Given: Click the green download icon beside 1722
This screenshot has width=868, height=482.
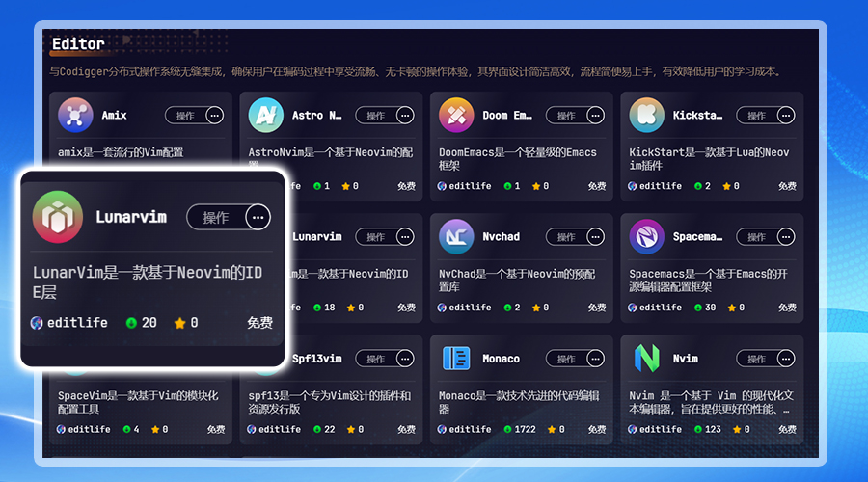Looking at the screenshot, I should 507,429.
